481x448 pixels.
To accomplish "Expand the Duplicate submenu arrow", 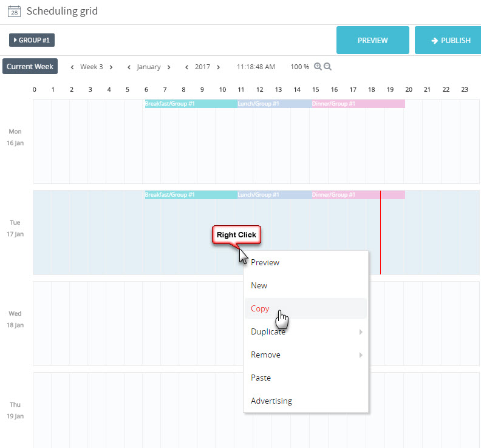I will point(361,332).
